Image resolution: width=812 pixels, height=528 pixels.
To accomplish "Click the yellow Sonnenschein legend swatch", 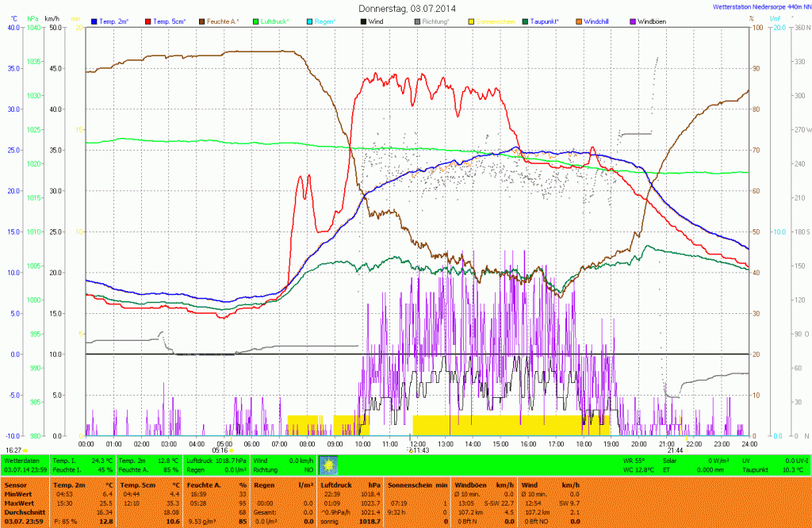I will 471,21.
